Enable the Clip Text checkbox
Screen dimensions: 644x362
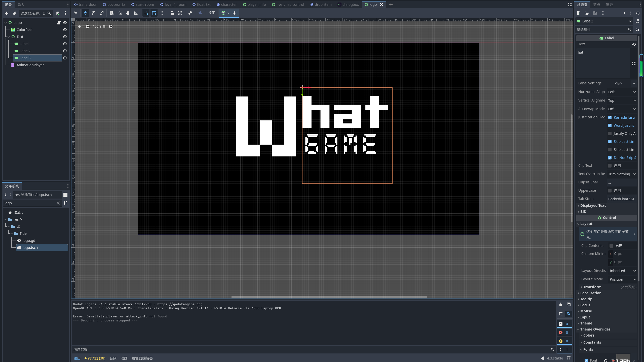coord(610,166)
